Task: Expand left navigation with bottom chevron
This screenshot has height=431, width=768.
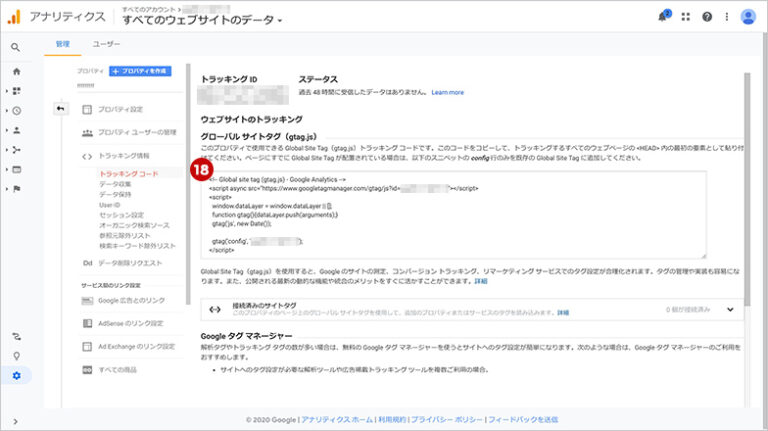Action: [16, 421]
